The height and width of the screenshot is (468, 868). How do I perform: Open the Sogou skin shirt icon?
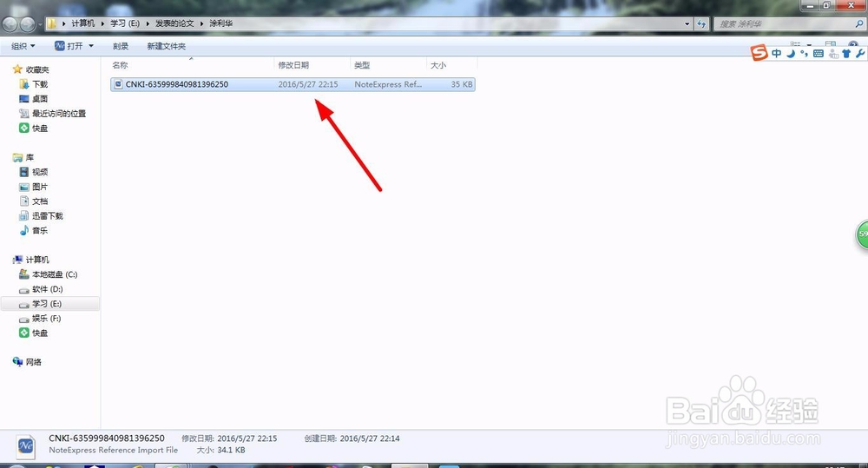pyautogui.click(x=846, y=54)
